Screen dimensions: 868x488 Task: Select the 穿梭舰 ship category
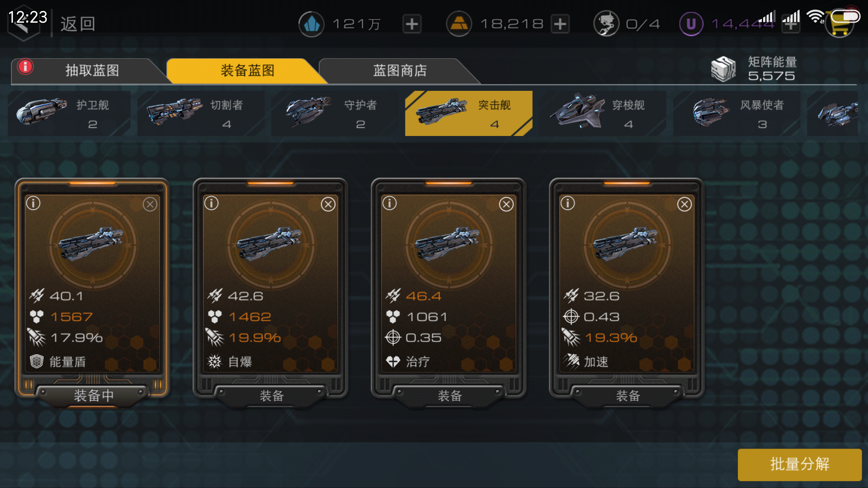pyautogui.click(x=603, y=113)
